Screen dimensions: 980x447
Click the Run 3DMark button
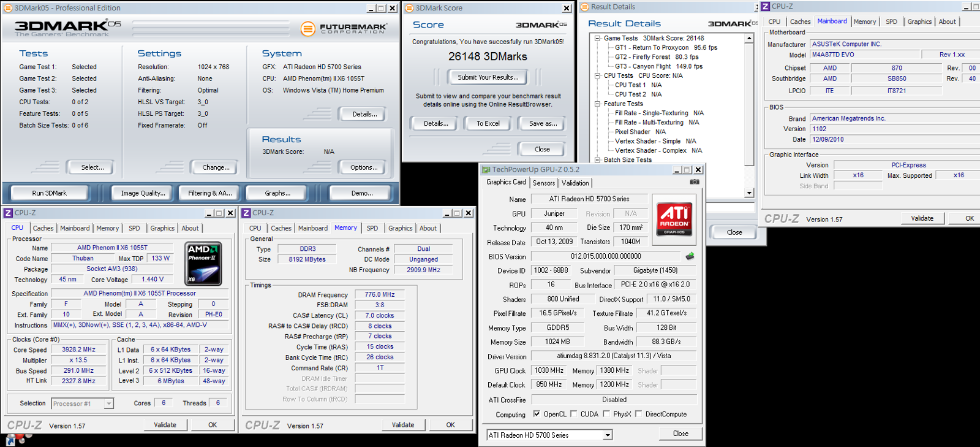coord(50,193)
